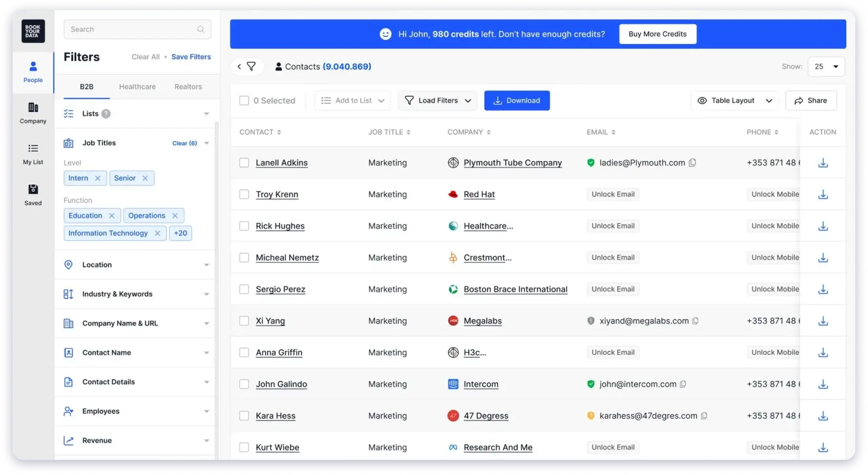Click the blue Download button
Screen dimensions: 868x475
[x=517, y=101]
